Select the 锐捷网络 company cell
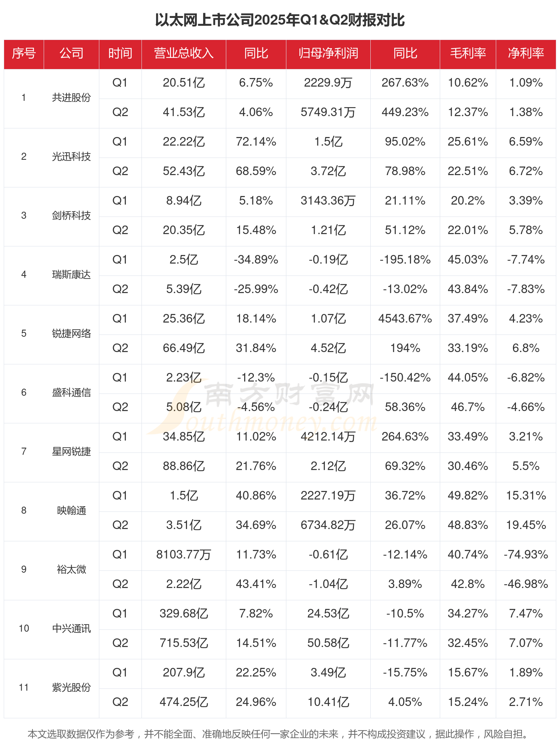This screenshot has height=756, width=560. [71, 334]
